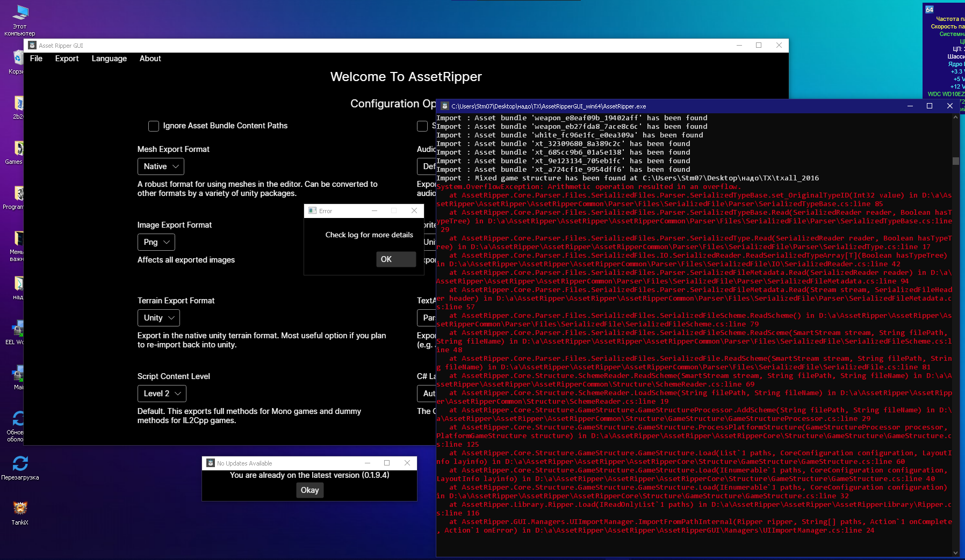Close the No Updates Available dialog
Viewport: 965px width, 560px height.
coord(407,463)
